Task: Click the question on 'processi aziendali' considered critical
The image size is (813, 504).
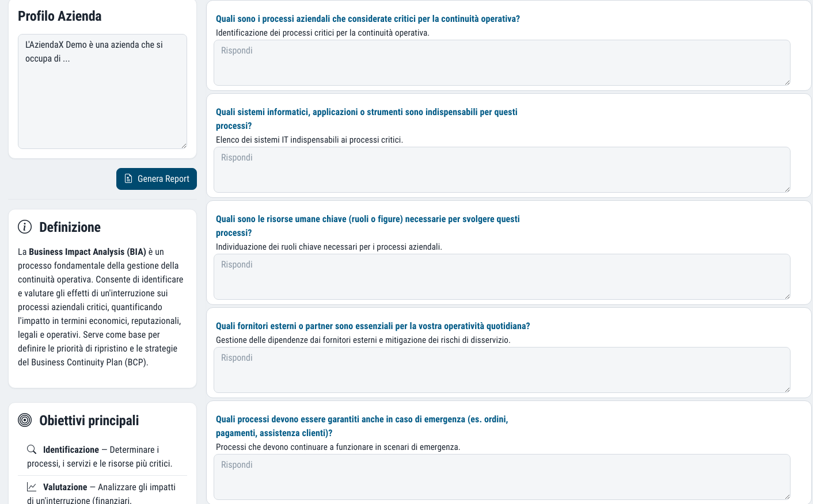Action: [x=368, y=19]
